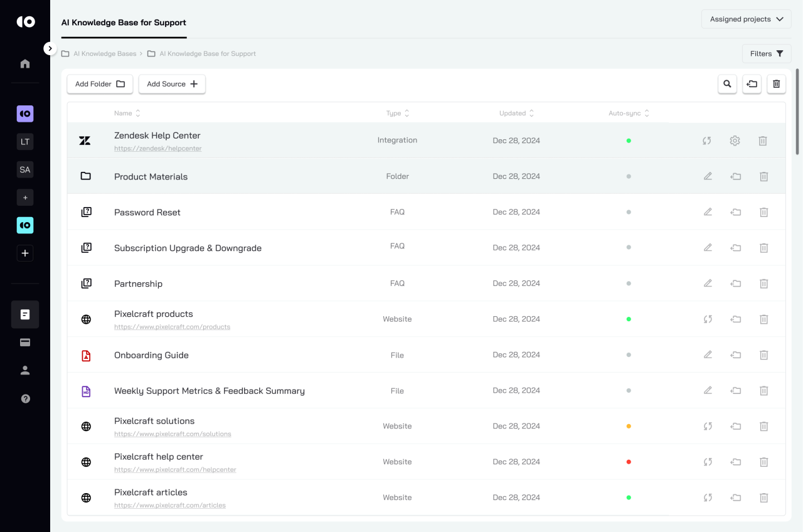Click the help question mark sidebar icon
Screen dimensions: 803x532
point(25,398)
